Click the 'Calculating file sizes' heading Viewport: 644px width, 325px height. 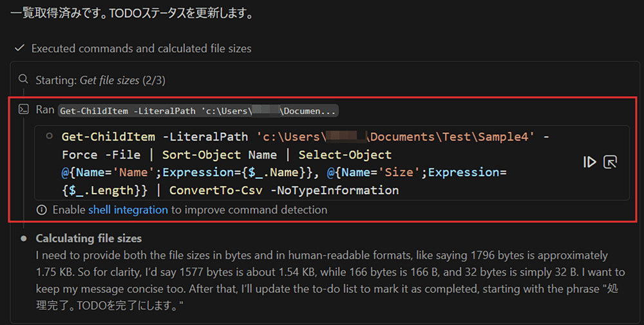coord(89,238)
